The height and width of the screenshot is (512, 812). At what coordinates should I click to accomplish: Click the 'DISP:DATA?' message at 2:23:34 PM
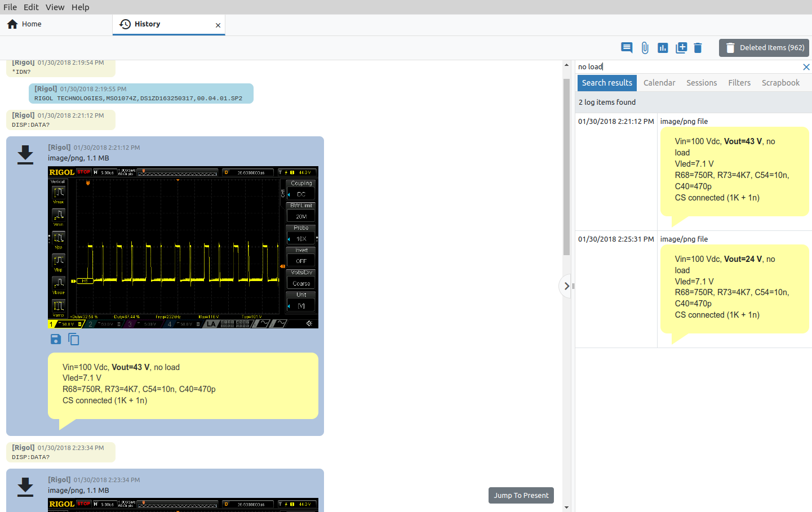[x=60, y=452]
